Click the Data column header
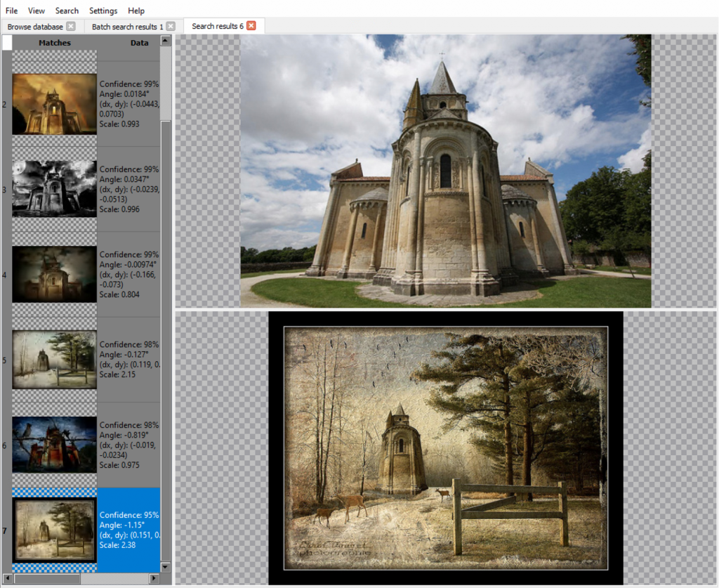 point(139,43)
